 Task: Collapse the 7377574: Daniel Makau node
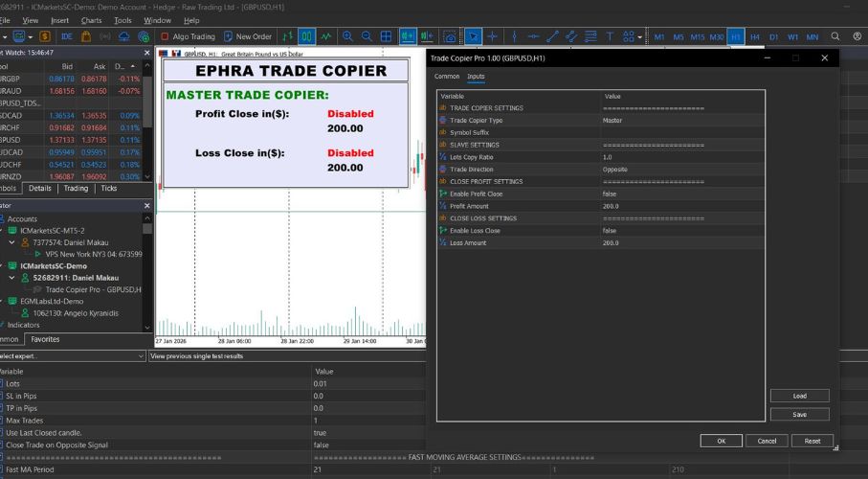[12, 242]
